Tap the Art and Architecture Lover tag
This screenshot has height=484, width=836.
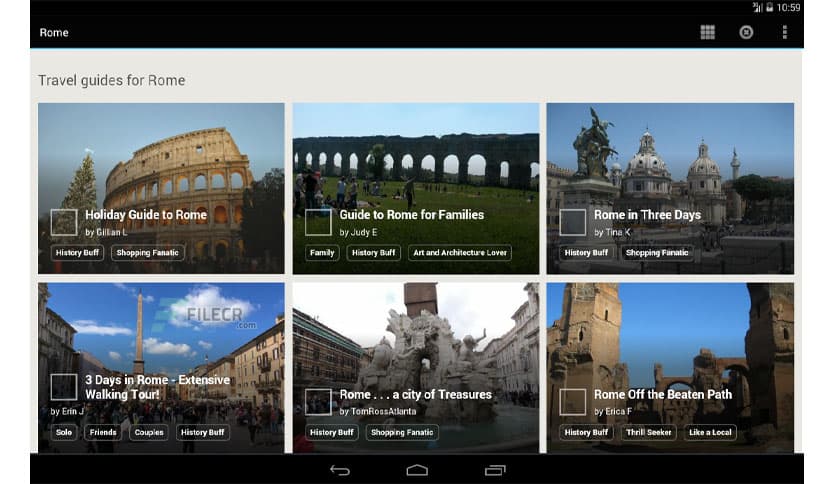(x=461, y=253)
